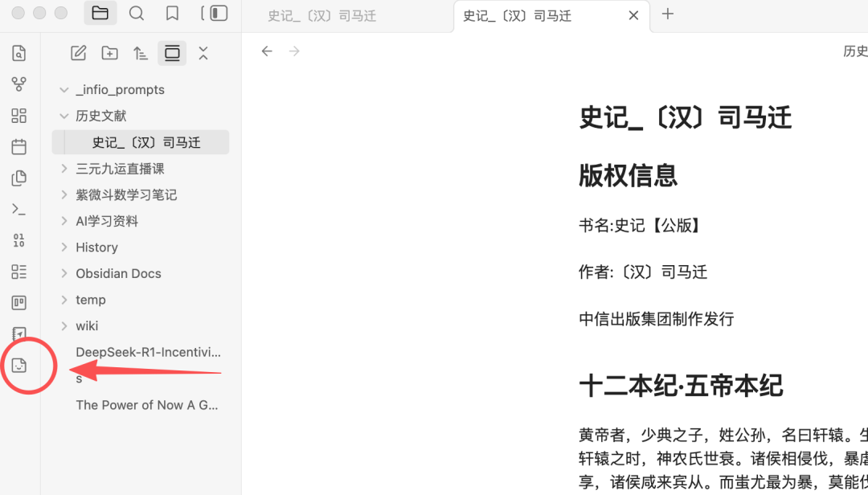Change the sort order icon
Viewport: 868px width, 495px height.
tap(141, 53)
